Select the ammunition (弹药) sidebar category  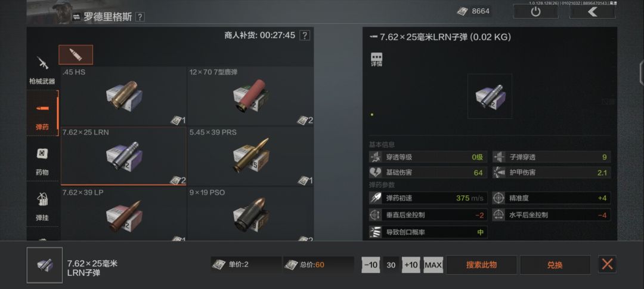pyautogui.click(x=42, y=114)
